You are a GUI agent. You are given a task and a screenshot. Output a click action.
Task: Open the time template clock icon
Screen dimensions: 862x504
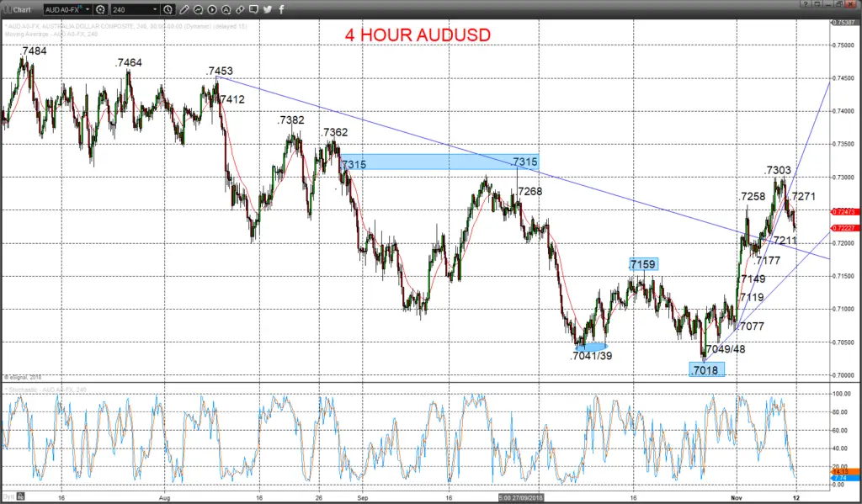pos(168,9)
